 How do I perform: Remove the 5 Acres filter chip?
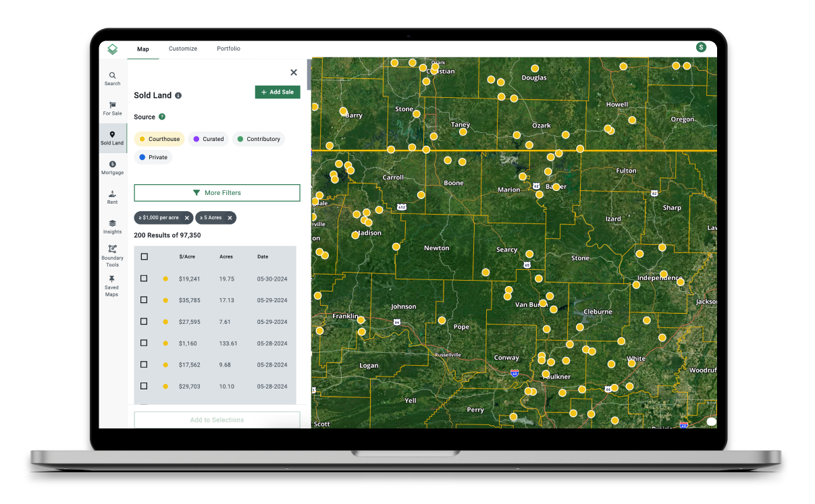click(x=230, y=218)
